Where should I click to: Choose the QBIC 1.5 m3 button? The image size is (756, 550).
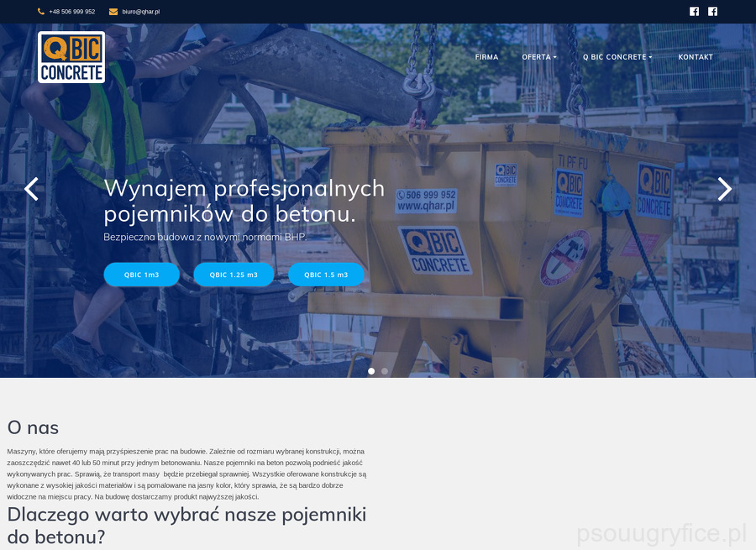(x=326, y=275)
